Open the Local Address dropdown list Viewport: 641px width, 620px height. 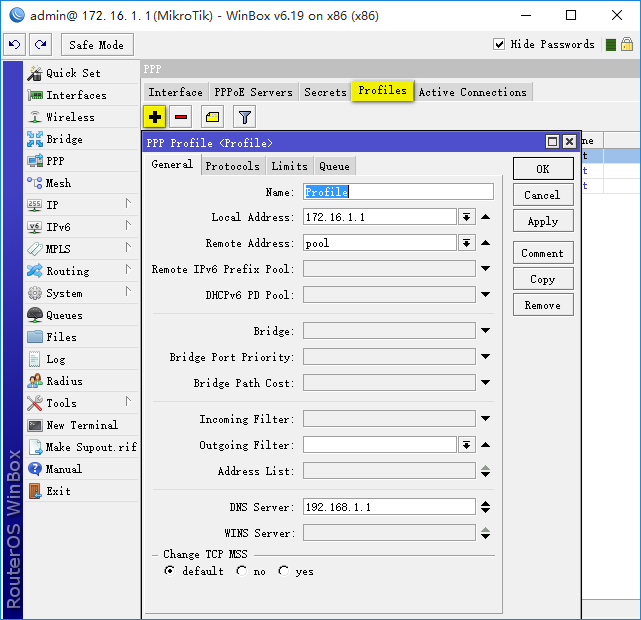[x=466, y=217]
